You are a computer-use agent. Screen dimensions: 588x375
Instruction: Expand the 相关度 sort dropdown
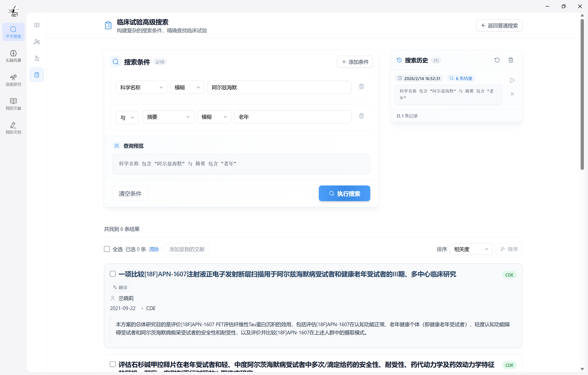click(471, 249)
